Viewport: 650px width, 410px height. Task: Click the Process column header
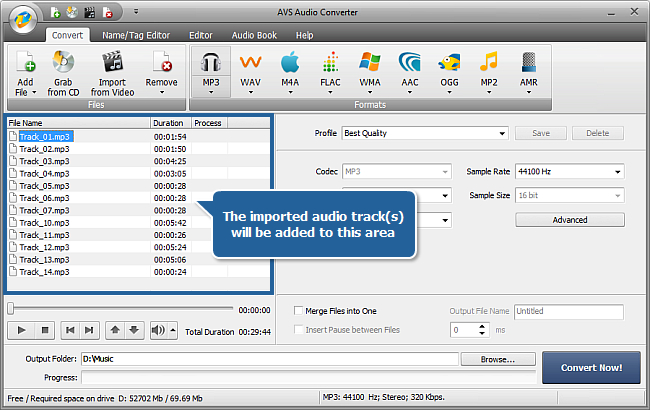tap(209, 123)
